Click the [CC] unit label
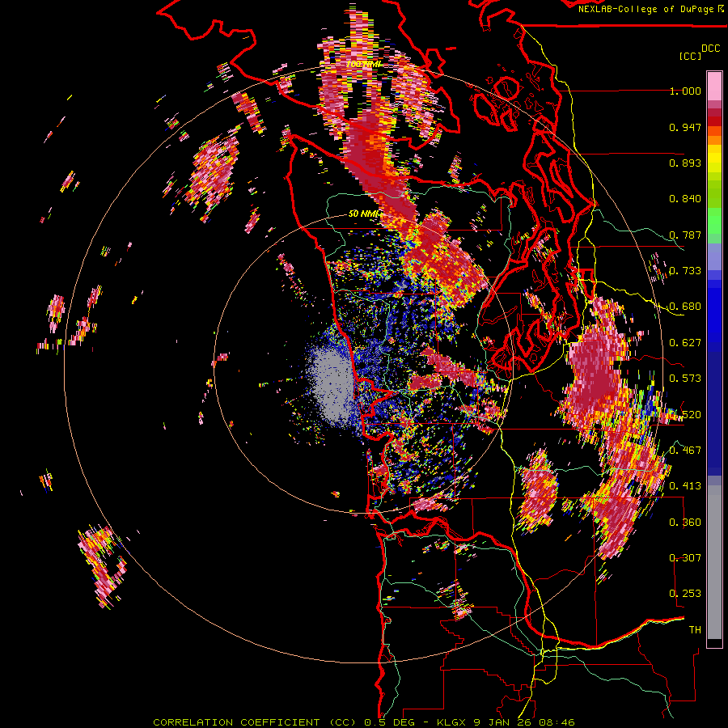 tap(691, 56)
